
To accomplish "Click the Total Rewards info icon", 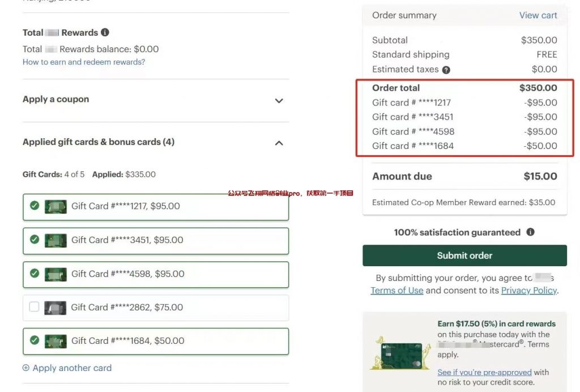I will (105, 33).
